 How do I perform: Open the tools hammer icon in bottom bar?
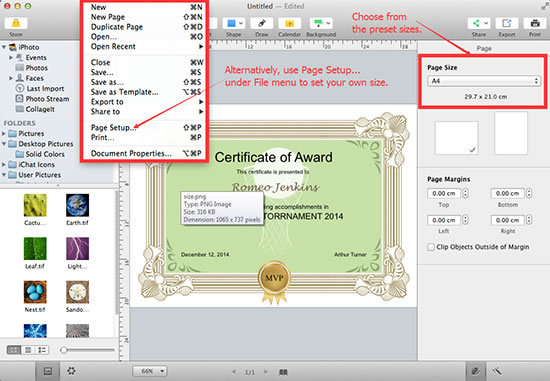click(497, 371)
